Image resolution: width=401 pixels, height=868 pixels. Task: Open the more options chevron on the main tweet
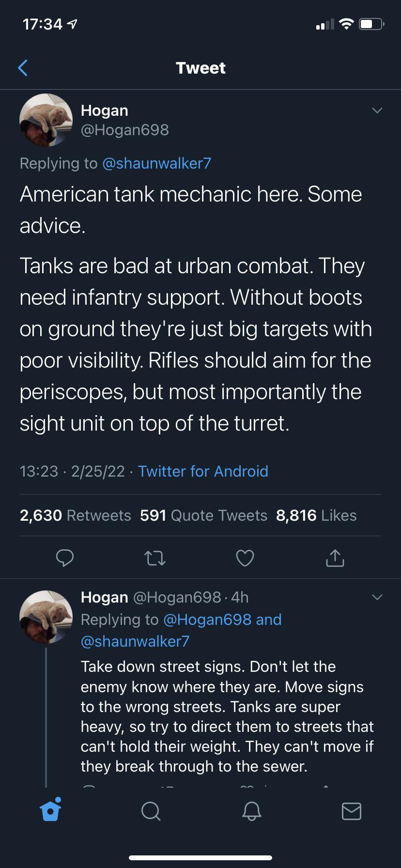(x=377, y=110)
